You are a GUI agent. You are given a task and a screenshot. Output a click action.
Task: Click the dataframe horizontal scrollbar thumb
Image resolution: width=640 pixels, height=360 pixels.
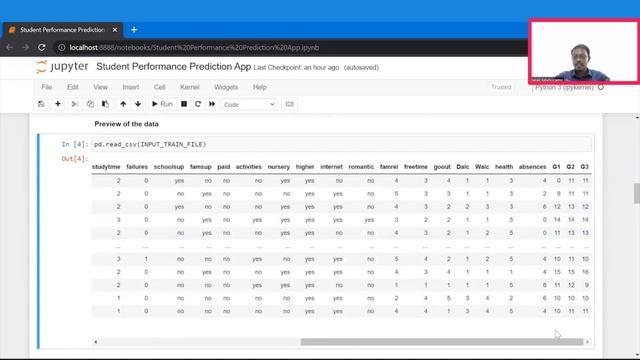(442, 342)
